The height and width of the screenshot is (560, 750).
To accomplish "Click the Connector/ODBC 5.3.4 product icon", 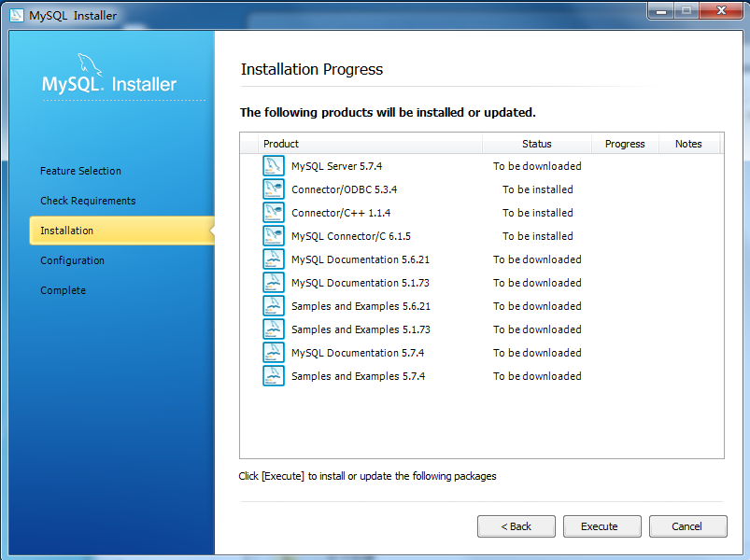I will click(x=274, y=189).
